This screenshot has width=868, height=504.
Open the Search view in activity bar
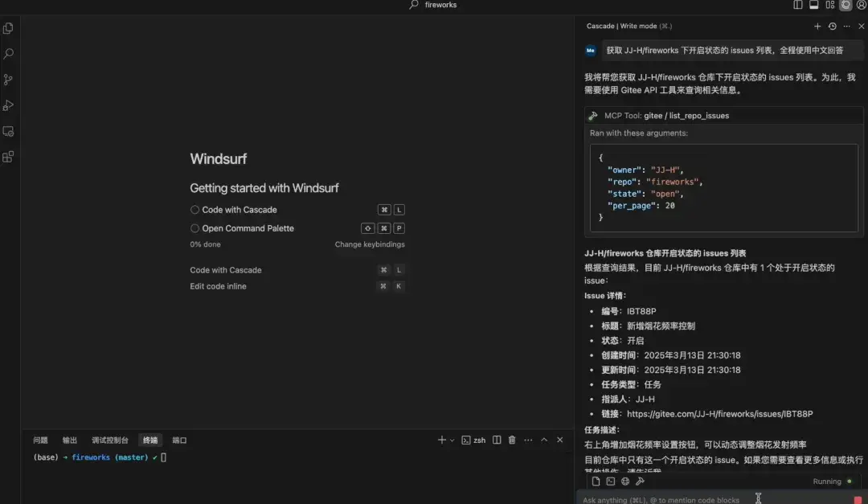8,54
